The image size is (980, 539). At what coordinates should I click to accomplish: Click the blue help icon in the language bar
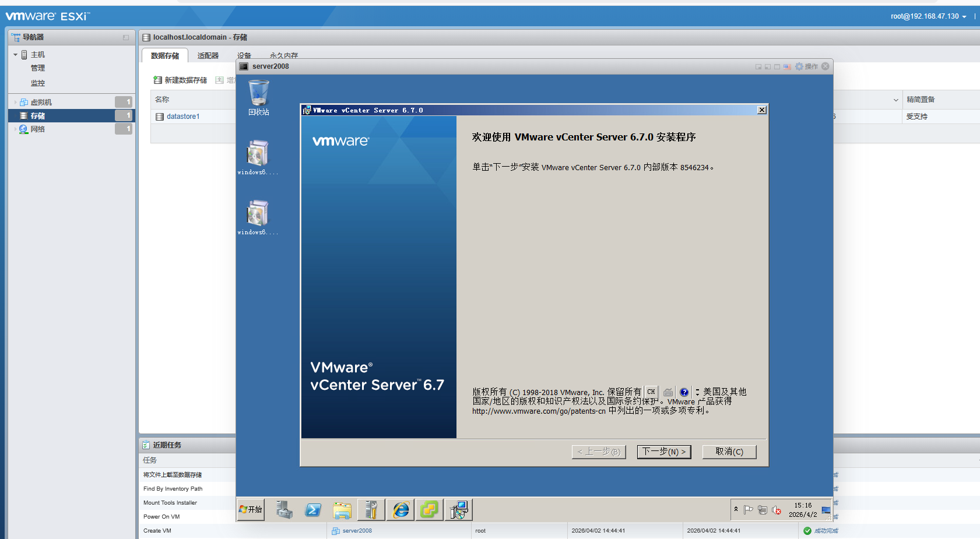click(x=684, y=392)
